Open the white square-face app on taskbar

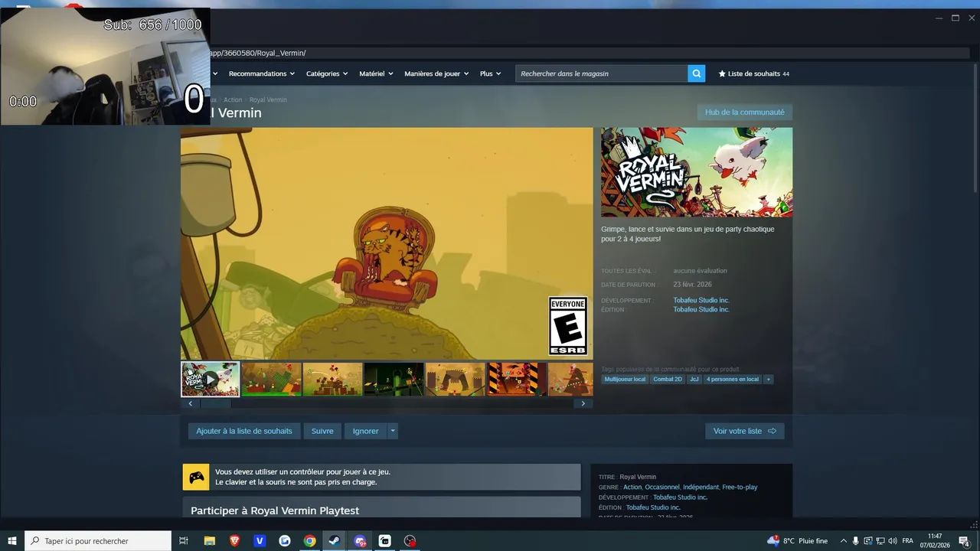(x=385, y=541)
